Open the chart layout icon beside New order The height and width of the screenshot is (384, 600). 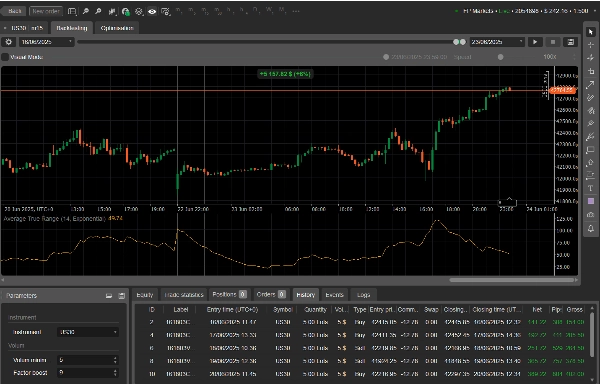pyautogui.click(x=72, y=11)
